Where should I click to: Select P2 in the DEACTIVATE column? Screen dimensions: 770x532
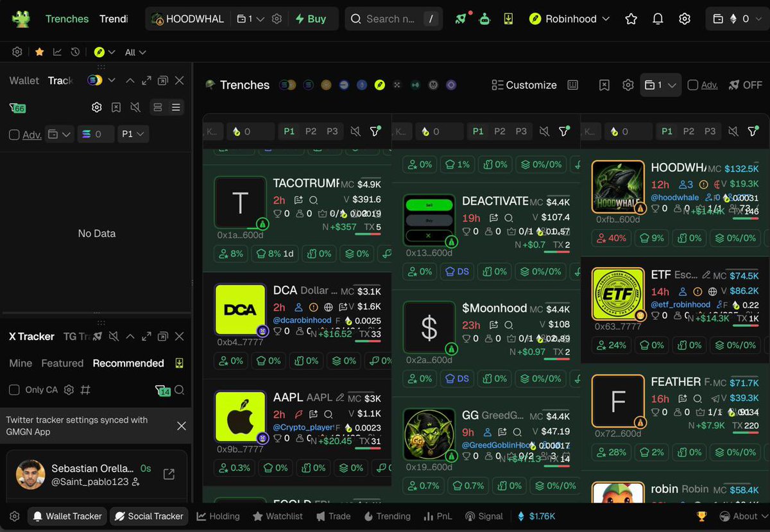point(499,131)
